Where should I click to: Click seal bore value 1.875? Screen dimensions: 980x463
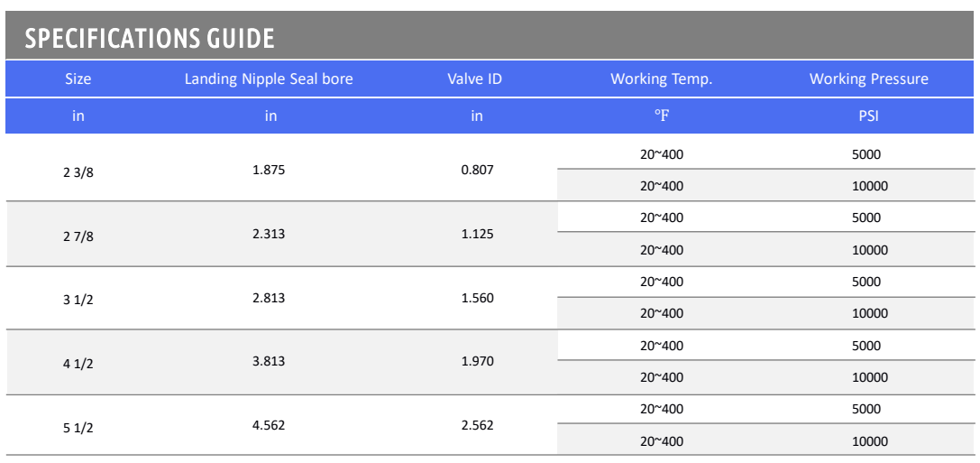click(269, 170)
